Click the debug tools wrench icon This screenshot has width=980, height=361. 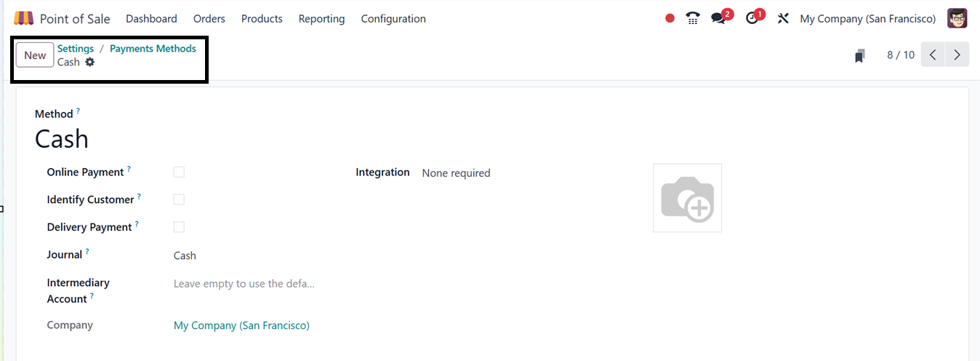783,19
